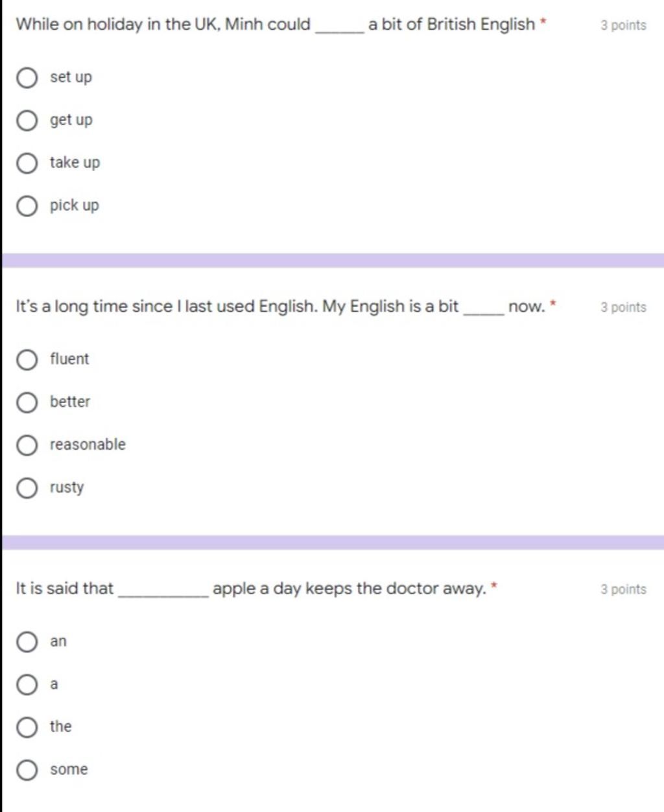The image size is (664, 812).
Task: Select the 'rusty' option
Action: 27,488
